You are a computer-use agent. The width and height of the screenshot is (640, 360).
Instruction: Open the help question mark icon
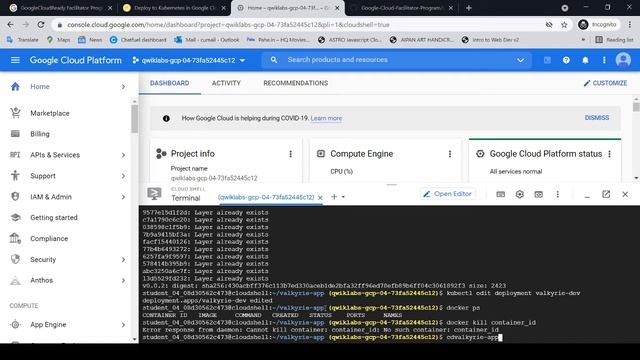[566, 60]
